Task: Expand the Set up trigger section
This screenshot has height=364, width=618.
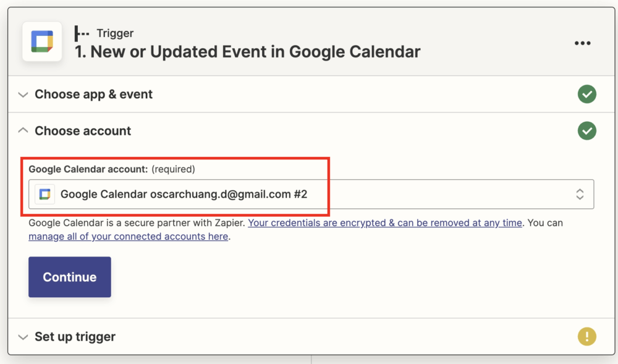Action: point(23,337)
